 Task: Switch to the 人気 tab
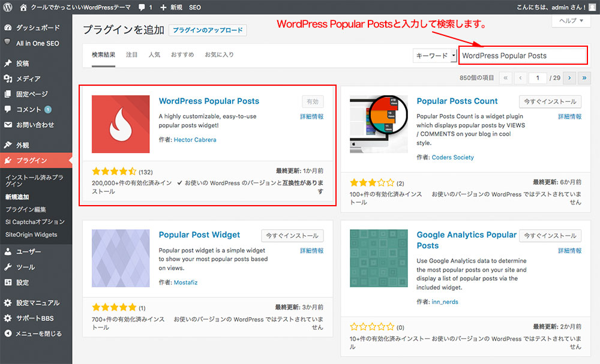tap(154, 55)
